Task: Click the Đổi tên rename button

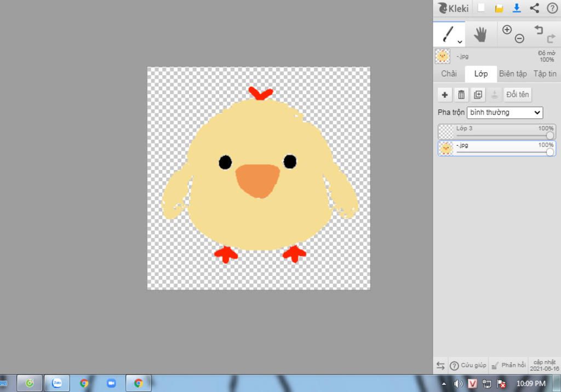Action: [x=517, y=95]
